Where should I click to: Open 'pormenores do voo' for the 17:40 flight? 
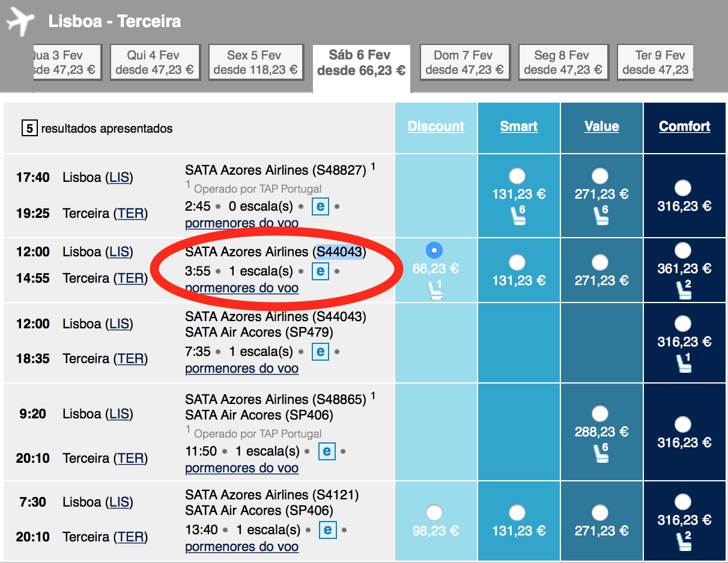(241, 223)
